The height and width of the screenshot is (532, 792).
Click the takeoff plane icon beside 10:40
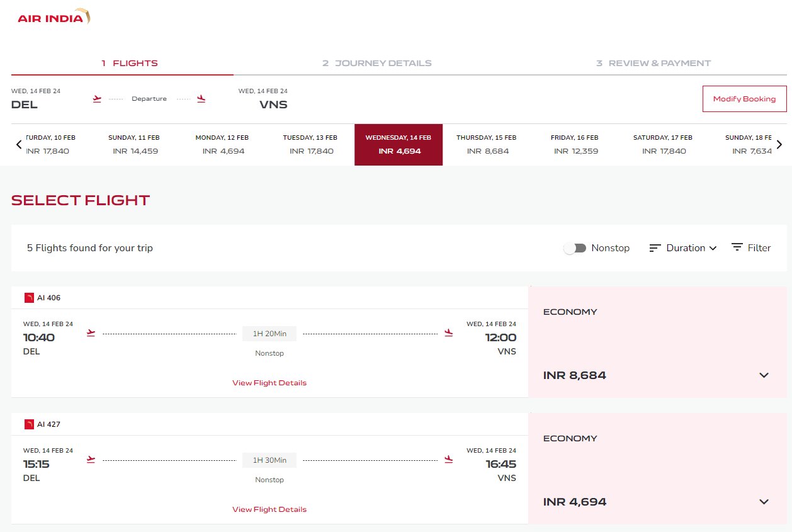point(91,333)
